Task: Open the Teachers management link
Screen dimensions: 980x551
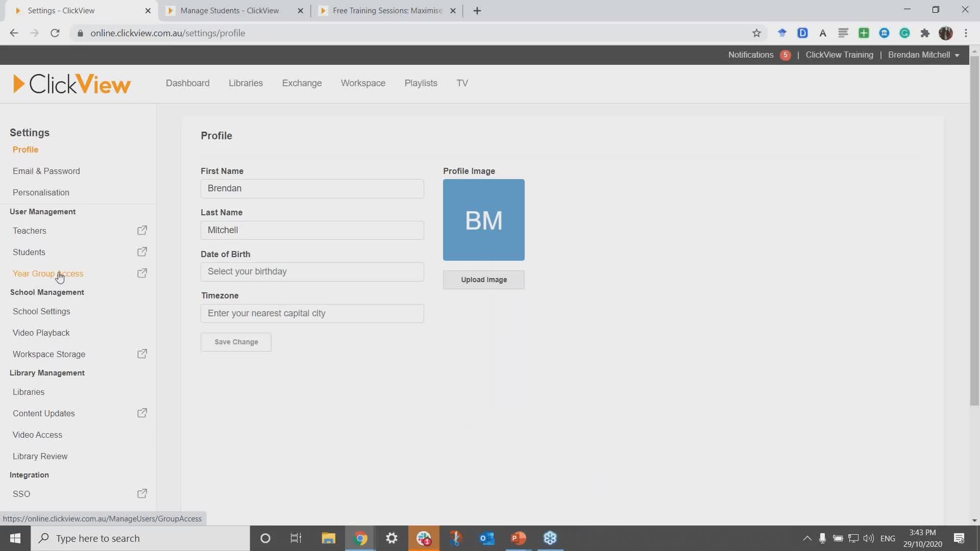Action: 29,231
